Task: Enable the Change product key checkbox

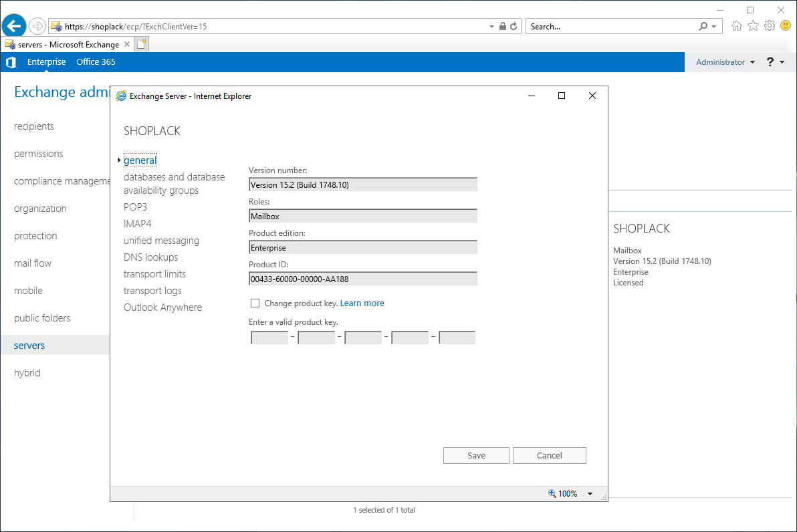Action: tap(255, 303)
